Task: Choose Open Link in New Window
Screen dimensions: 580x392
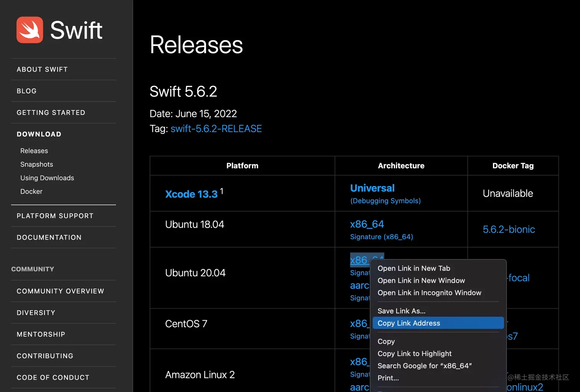Action: (x=438, y=280)
